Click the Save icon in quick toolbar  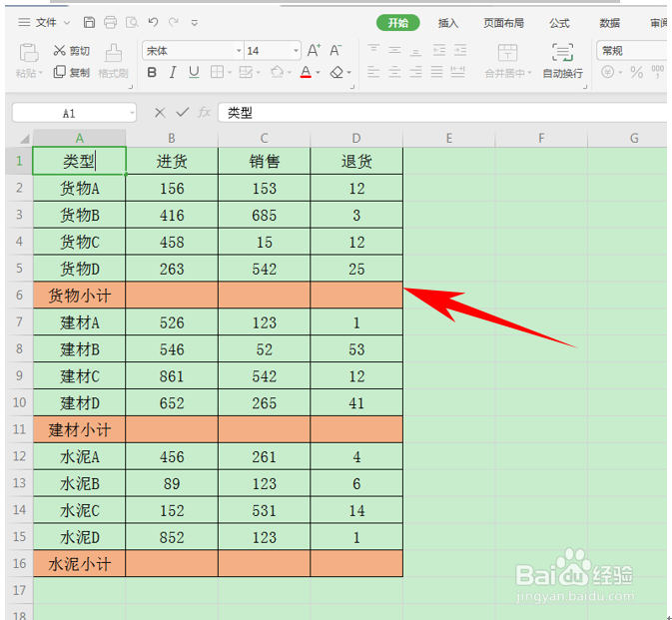[x=89, y=22]
